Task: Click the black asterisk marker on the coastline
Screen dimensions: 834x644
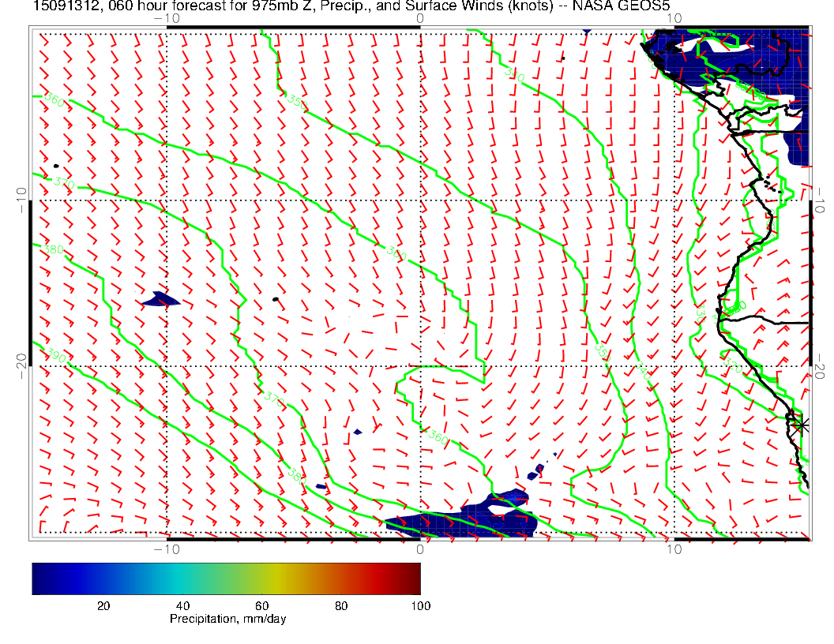Action: coord(800,425)
